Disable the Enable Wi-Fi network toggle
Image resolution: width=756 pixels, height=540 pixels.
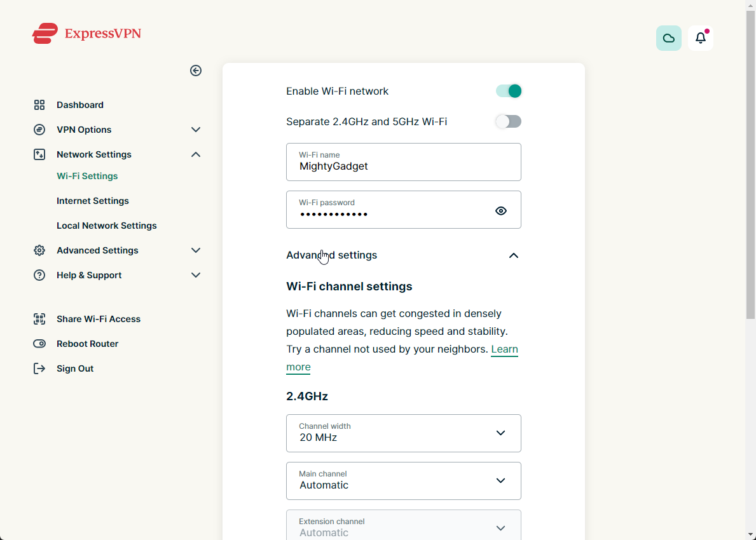coord(509,91)
